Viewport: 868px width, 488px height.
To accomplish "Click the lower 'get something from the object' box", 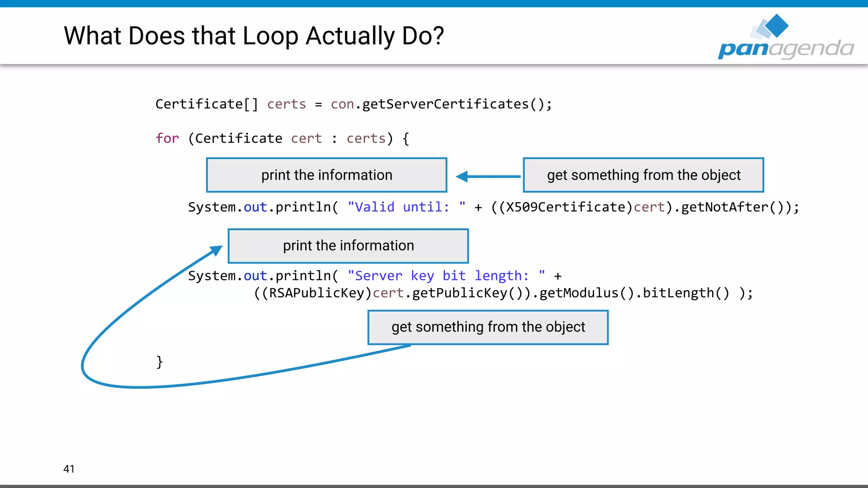I will pos(488,327).
